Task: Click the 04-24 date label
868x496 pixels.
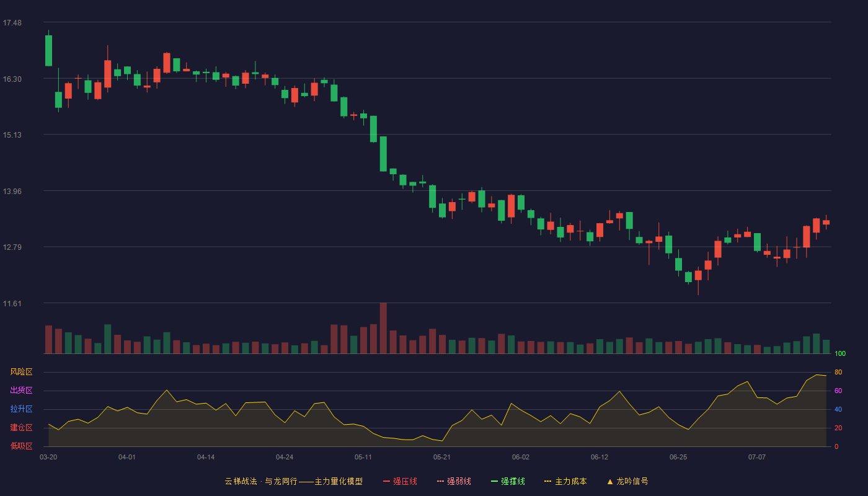Action: pyautogui.click(x=285, y=457)
